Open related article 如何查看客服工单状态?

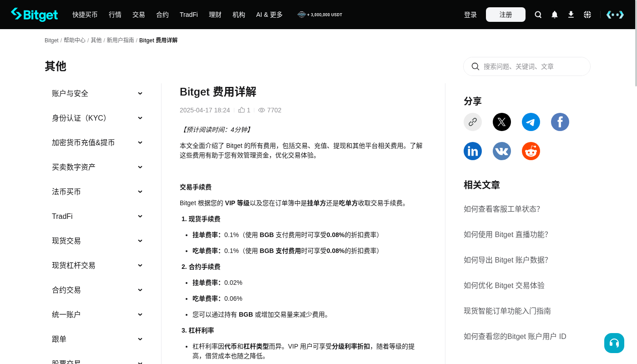[x=502, y=209]
